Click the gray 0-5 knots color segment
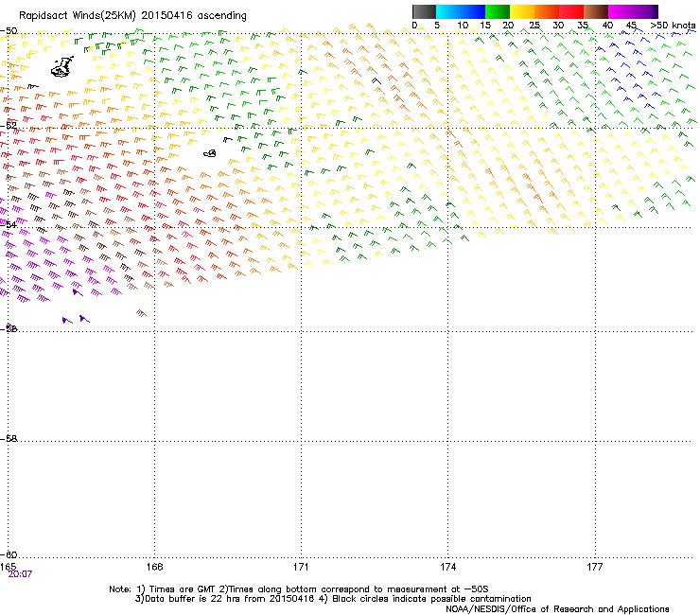Image resolution: width=700 pixels, height=615 pixels. pos(424,11)
